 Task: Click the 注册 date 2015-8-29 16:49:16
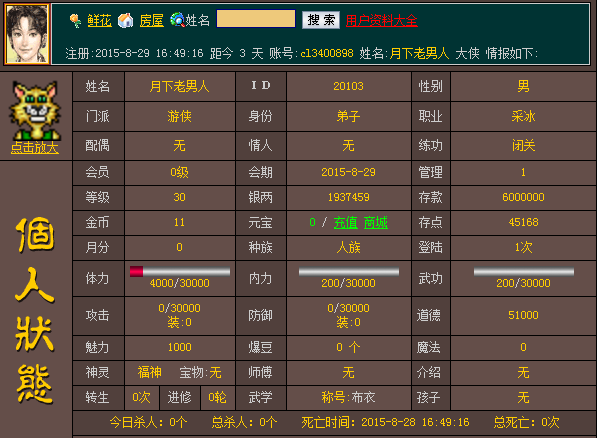point(149,53)
